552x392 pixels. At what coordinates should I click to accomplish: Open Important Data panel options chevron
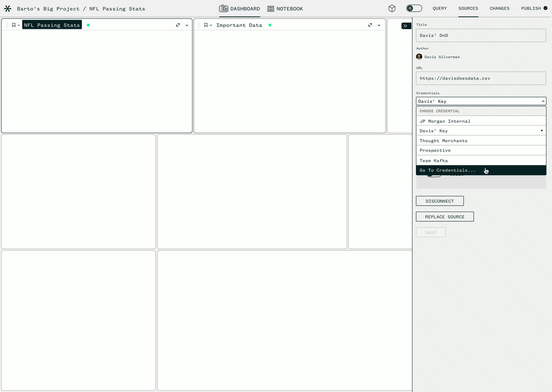379,25
